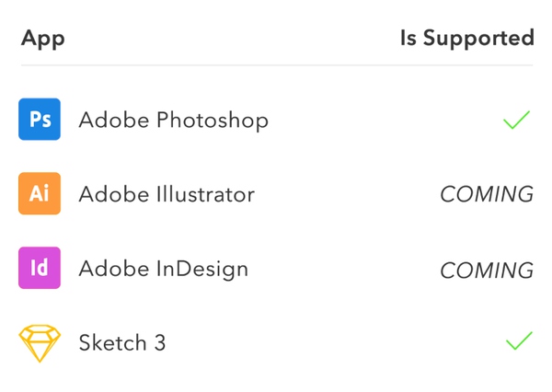Select the Adobe Illustrator label

point(167,195)
